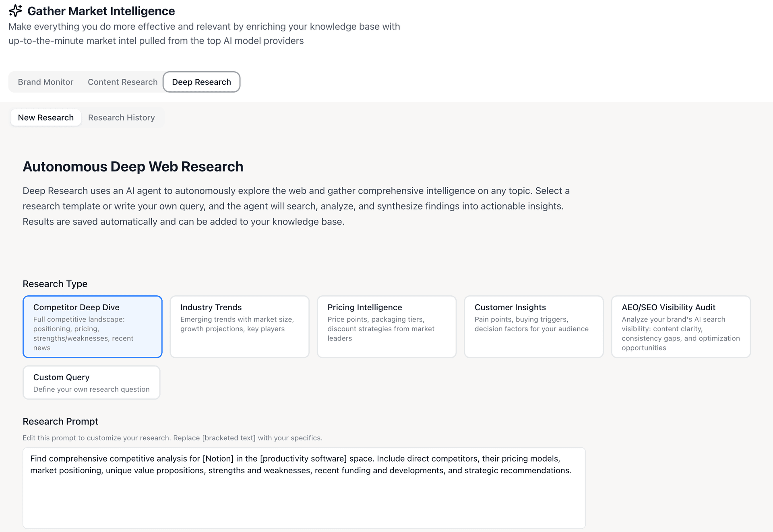Click the sparkle icon beside Gather Market Intelligence

point(15,11)
